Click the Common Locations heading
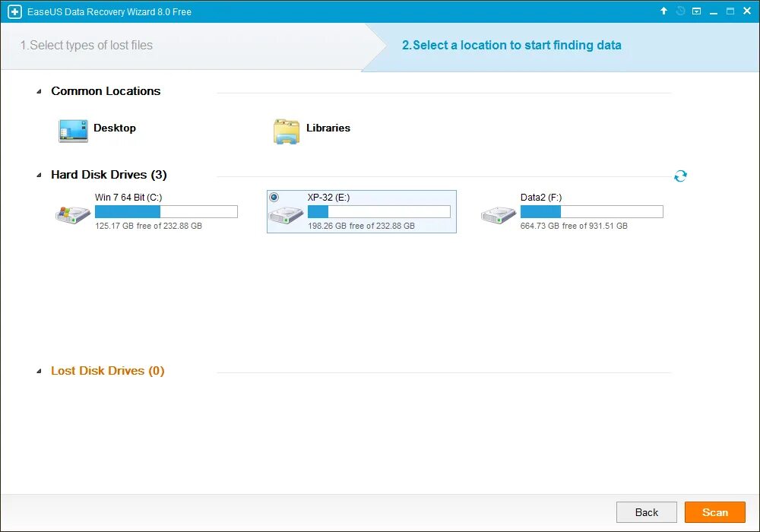 (106, 91)
